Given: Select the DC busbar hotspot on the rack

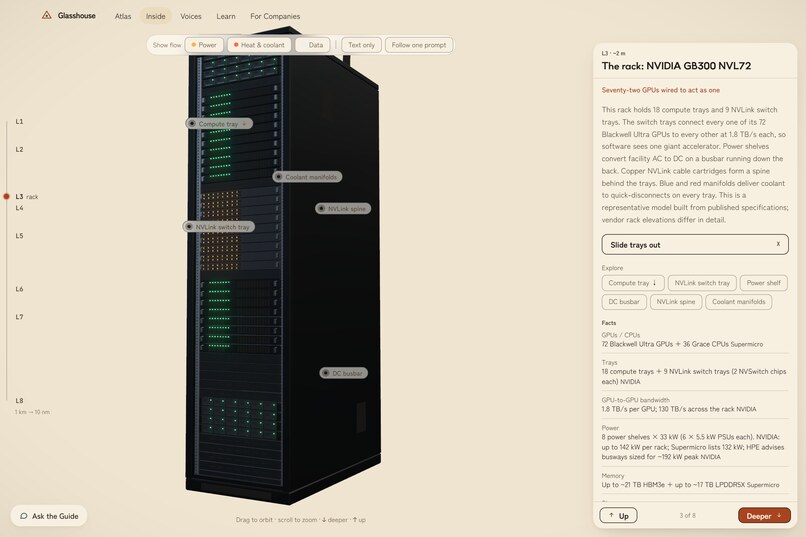Looking at the screenshot, I should [343, 373].
